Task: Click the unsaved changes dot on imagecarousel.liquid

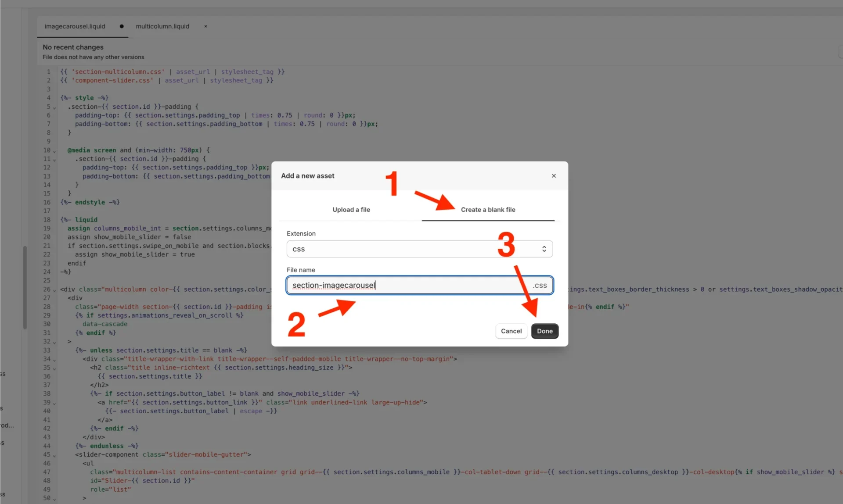Action: (x=121, y=26)
